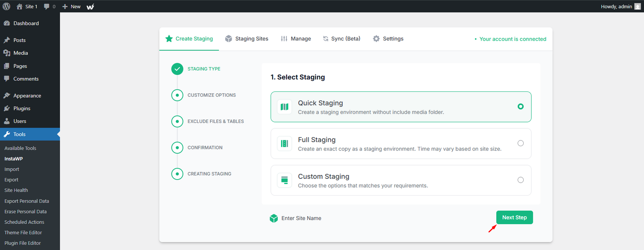Viewport: 644px width, 250px height.
Task: Click the Exclude Files & Tables step circle
Action: click(x=177, y=122)
